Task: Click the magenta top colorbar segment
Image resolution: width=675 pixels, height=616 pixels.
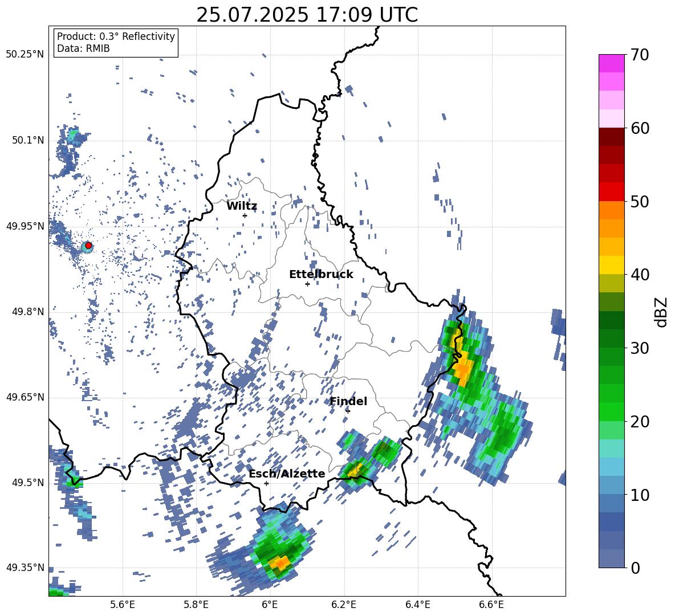Action: (x=611, y=63)
